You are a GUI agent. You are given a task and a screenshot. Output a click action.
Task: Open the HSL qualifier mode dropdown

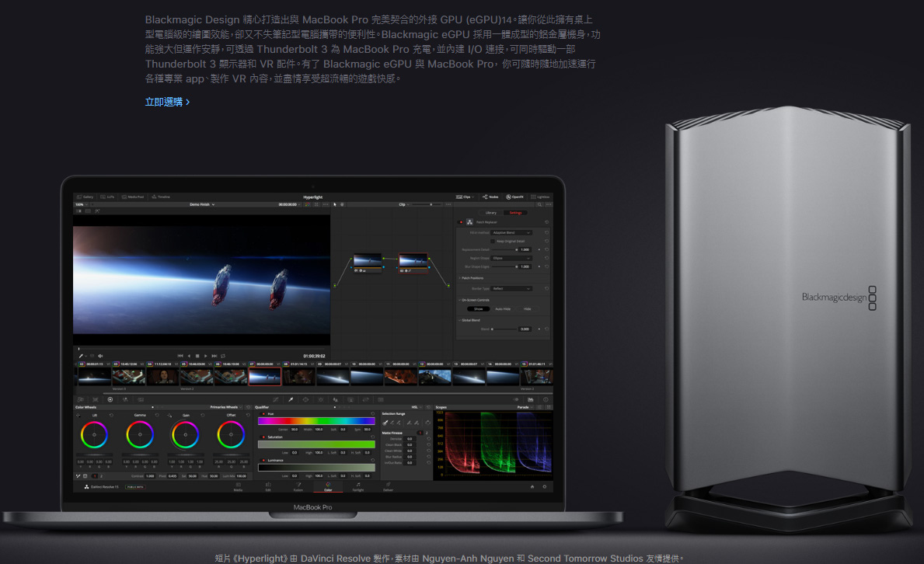(x=416, y=407)
